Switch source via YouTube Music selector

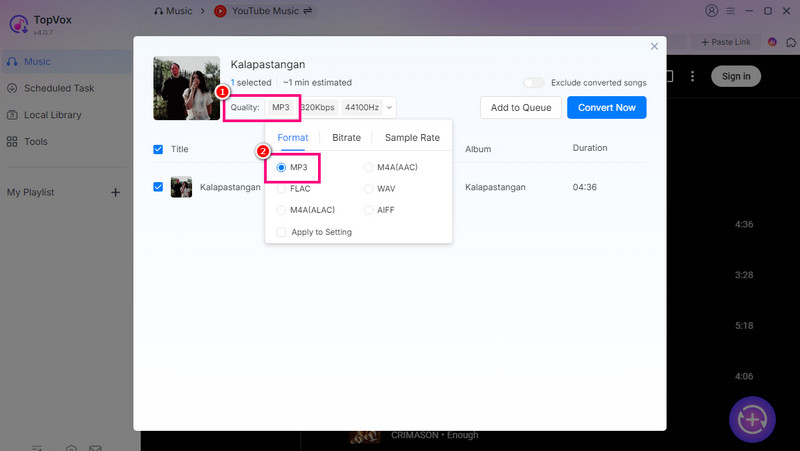pos(263,11)
